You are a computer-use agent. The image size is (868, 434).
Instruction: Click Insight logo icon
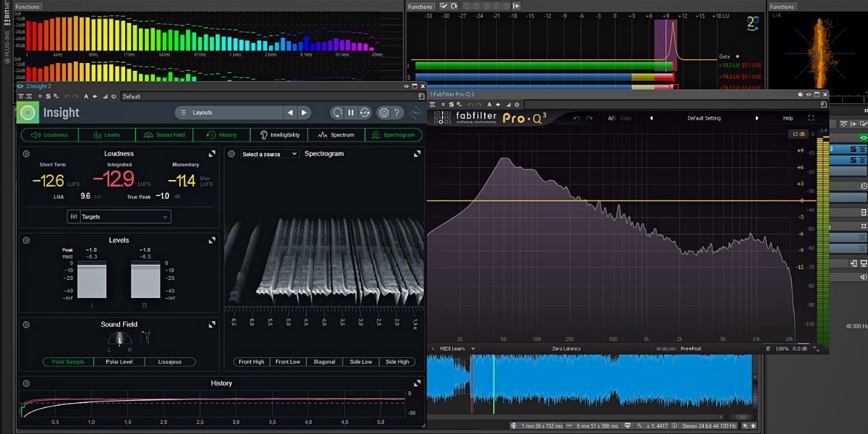pos(27,113)
